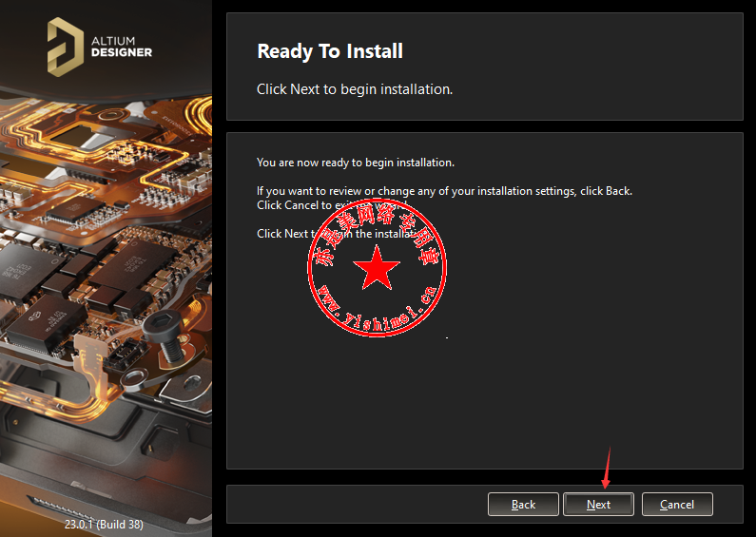This screenshot has width=756, height=537.
Task: Click the ALTIUM DESIGNER brand text
Action: 120,47
